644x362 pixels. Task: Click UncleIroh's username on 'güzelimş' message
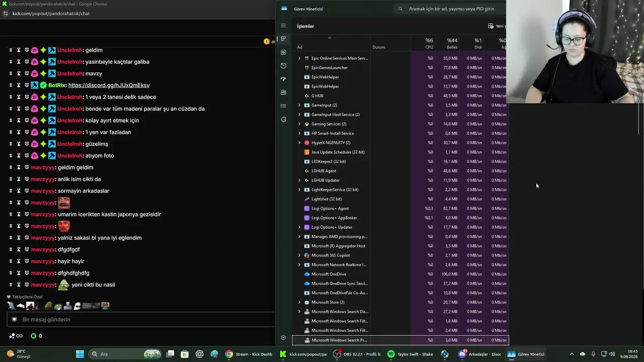[x=69, y=144]
